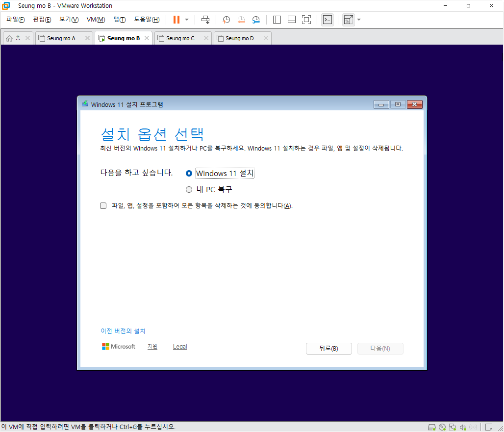Click the Ctrl+G status bar hint text
Viewport: 504px width, 432px height.
click(88, 427)
